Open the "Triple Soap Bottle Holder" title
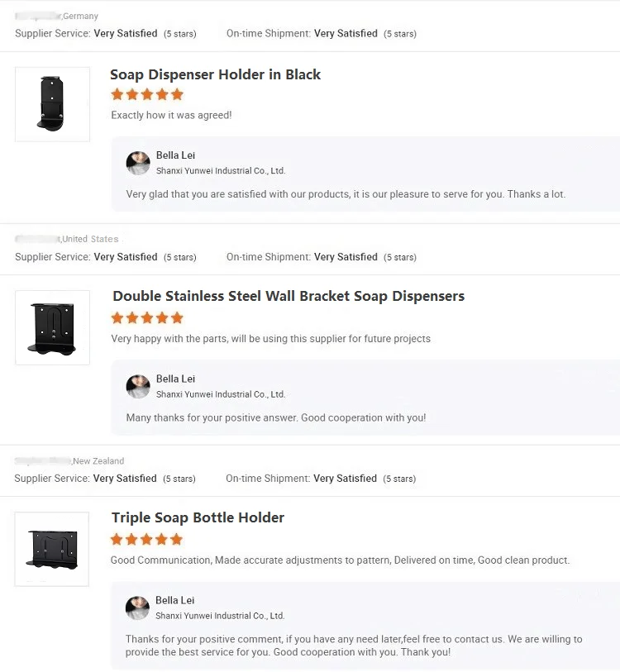Screen dimensions: 620x672 [x=198, y=517]
